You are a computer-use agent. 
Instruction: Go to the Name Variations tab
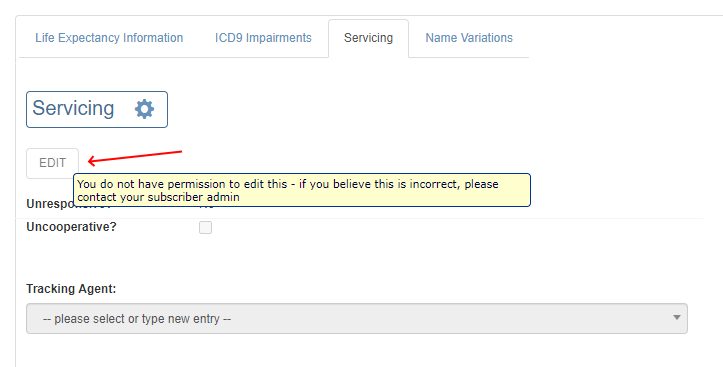point(469,38)
